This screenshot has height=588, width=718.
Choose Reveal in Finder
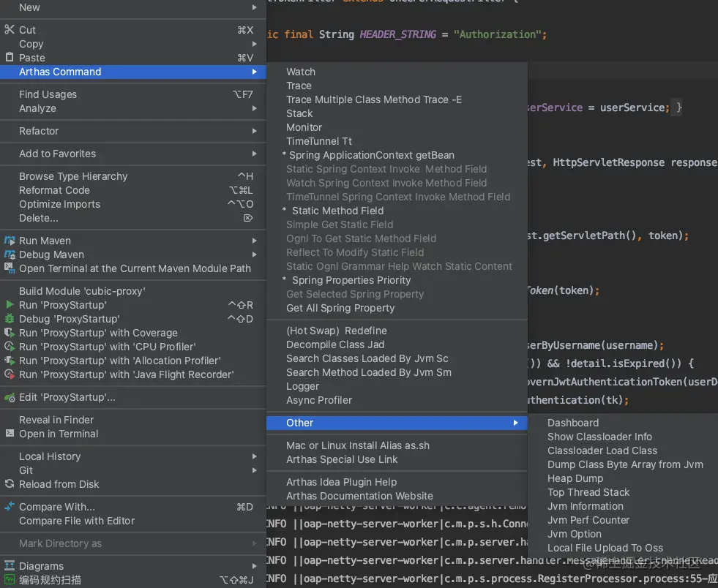tap(132, 420)
